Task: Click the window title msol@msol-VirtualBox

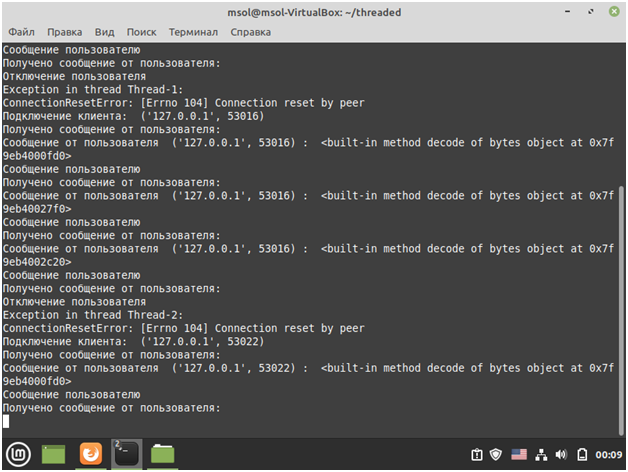Action: pyautogui.click(x=314, y=12)
